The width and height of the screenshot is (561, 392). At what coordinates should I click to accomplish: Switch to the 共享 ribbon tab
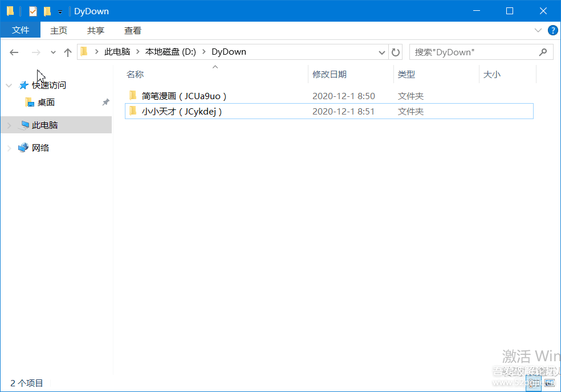pos(96,30)
